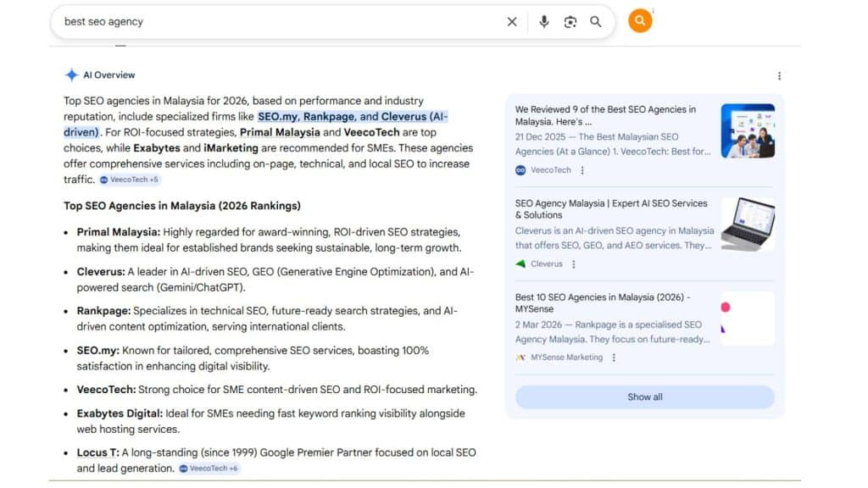Click the MYSense Marketing favicon
Viewport: 868px width, 488px height.
click(x=520, y=358)
